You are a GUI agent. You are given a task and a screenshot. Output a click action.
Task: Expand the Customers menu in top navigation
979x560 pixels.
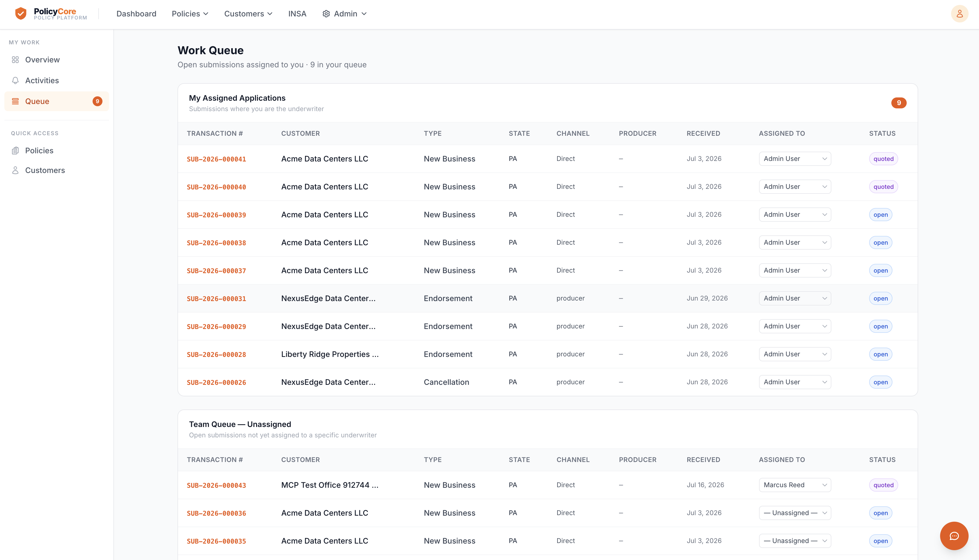click(x=248, y=14)
